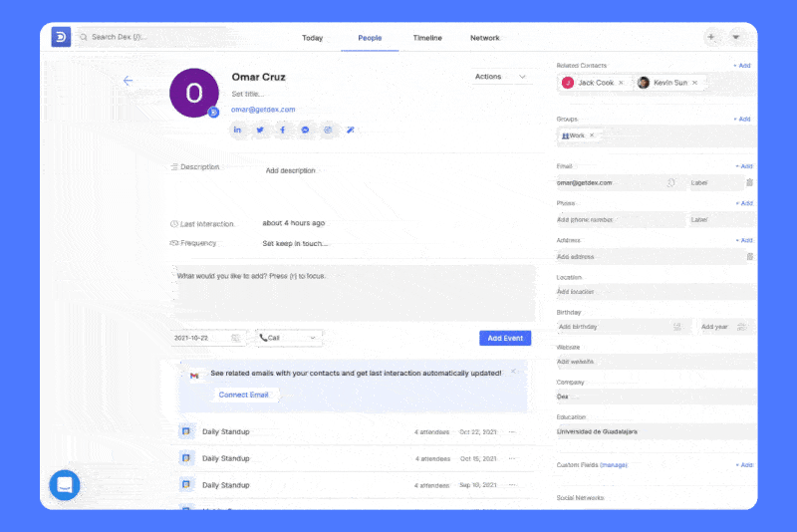Click the Instagram social icon
The image size is (797, 532).
(x=327, y=131)
